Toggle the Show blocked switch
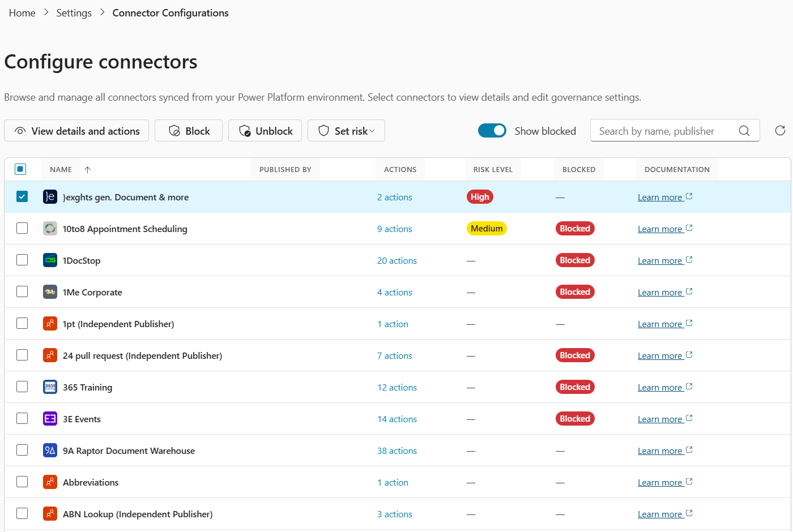 coord(492,131)
